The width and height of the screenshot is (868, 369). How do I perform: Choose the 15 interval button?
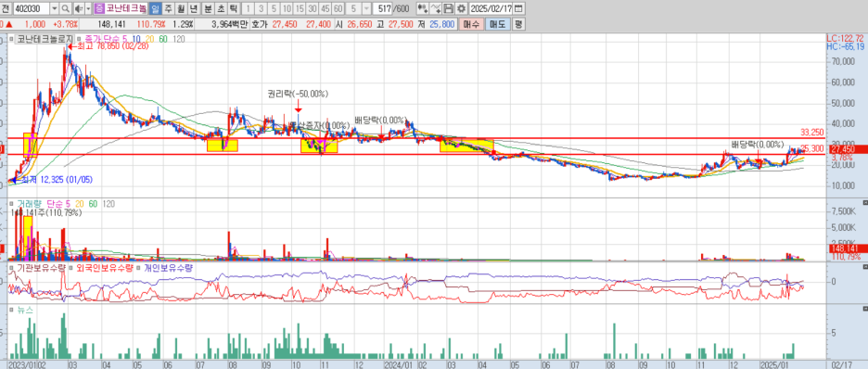point(300,8)
